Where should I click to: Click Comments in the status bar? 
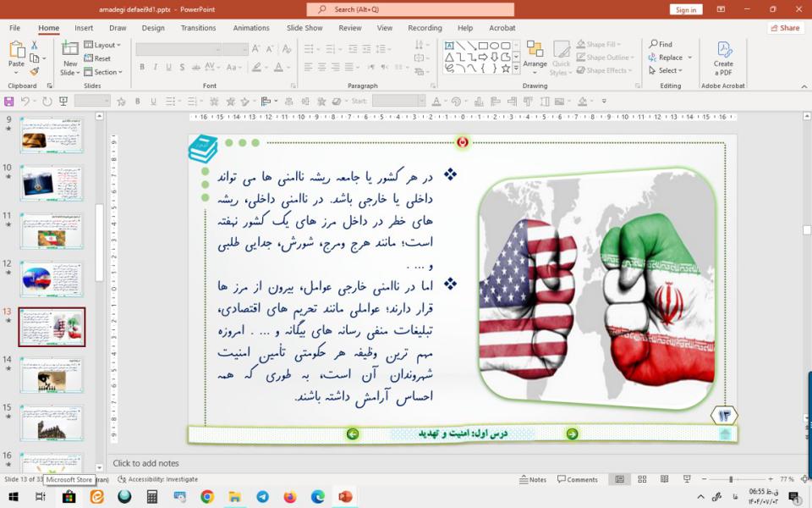point(578,479)
